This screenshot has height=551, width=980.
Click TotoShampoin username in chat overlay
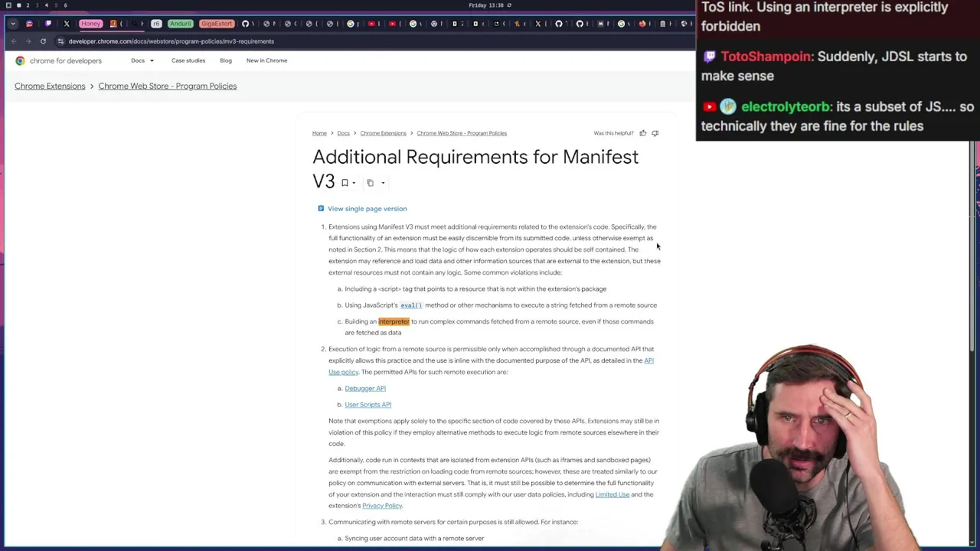pos(766,57)
